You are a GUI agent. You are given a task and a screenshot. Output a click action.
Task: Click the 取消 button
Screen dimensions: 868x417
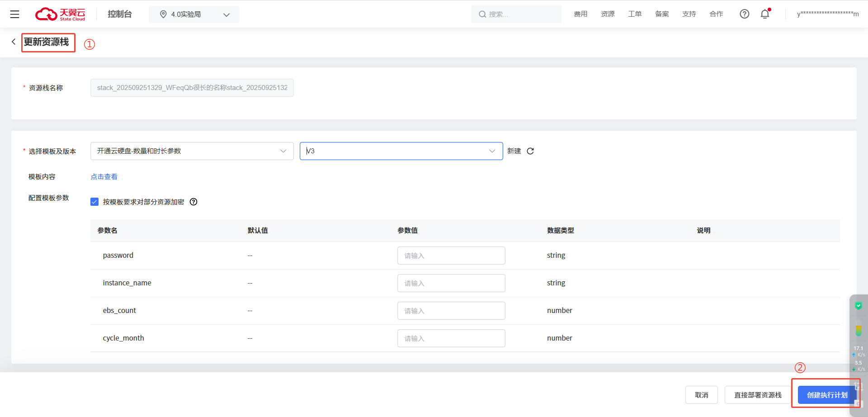coord(701,395)
